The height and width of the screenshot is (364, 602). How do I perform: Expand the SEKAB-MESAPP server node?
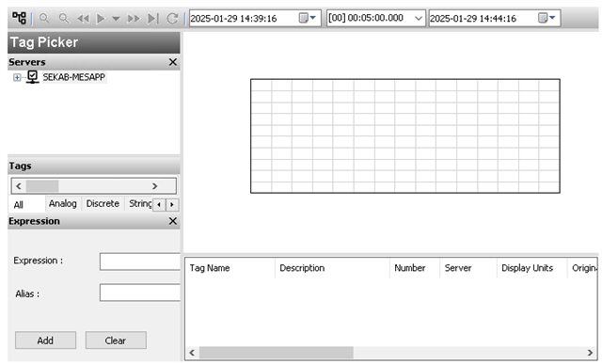17,77
